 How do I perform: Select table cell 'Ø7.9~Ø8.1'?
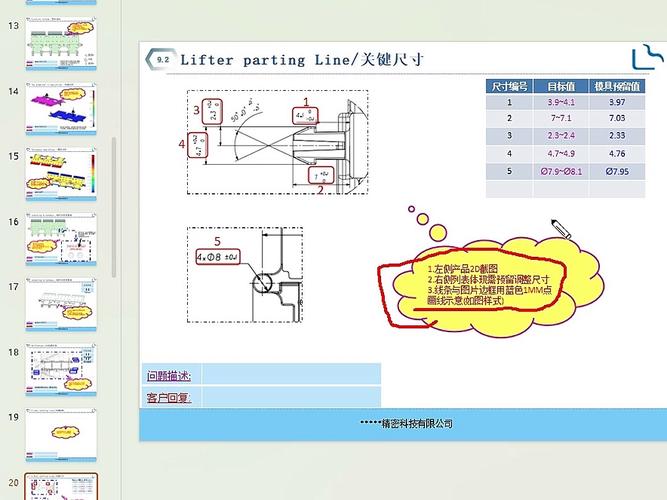pyautogui.click(x=561, y=171)
